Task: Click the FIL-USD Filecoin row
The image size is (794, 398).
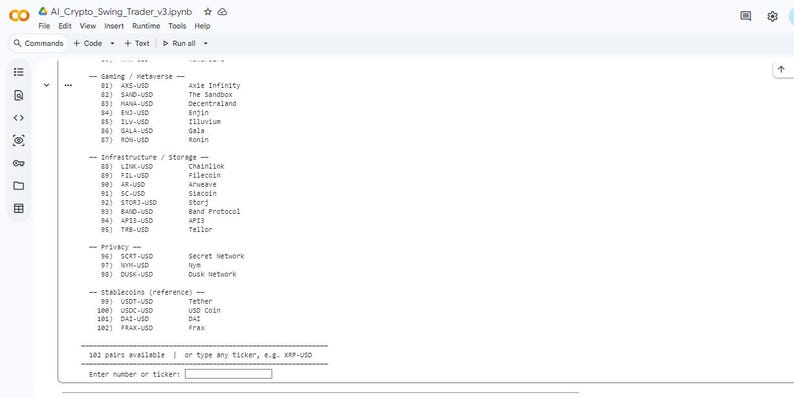Action: tap(161, 175)
